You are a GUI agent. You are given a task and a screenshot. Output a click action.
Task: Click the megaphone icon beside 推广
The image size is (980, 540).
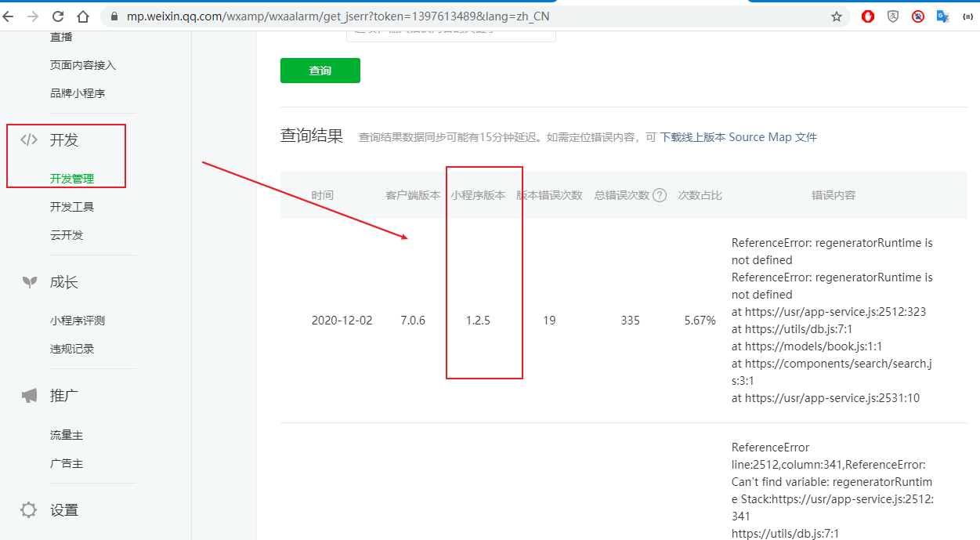[29, 396]
